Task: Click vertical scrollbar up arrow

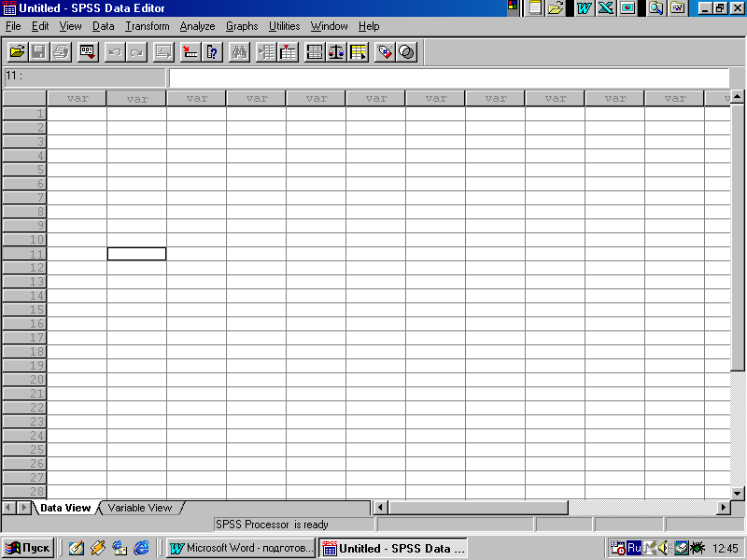Action: 738,97
